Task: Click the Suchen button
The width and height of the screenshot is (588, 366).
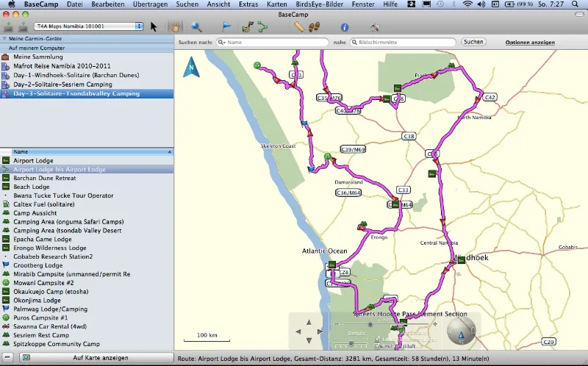Action: [473, 42]
